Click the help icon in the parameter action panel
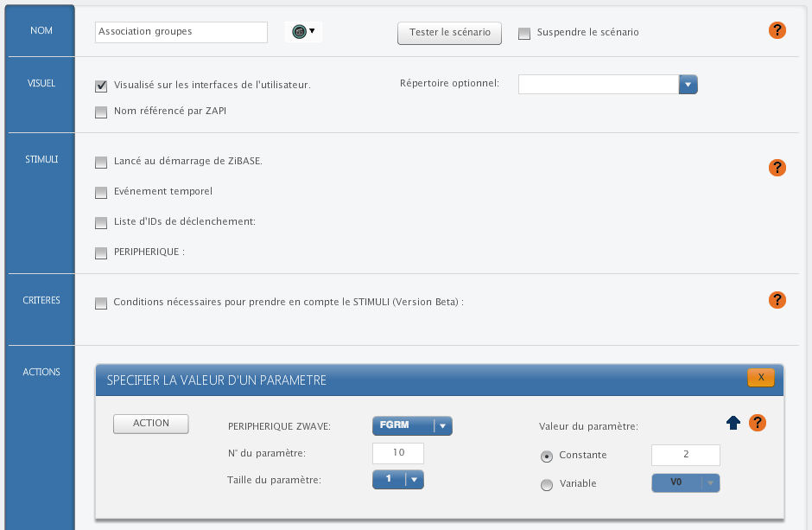 pyautogui.click(x=758, y=423)
